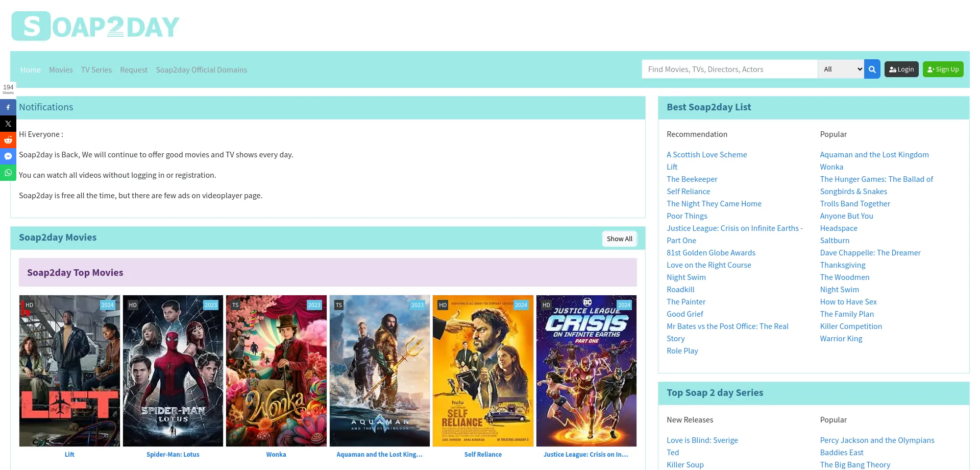
Task: Open A Scottish Love Scheme recommendation
Action: click(706, 155)
